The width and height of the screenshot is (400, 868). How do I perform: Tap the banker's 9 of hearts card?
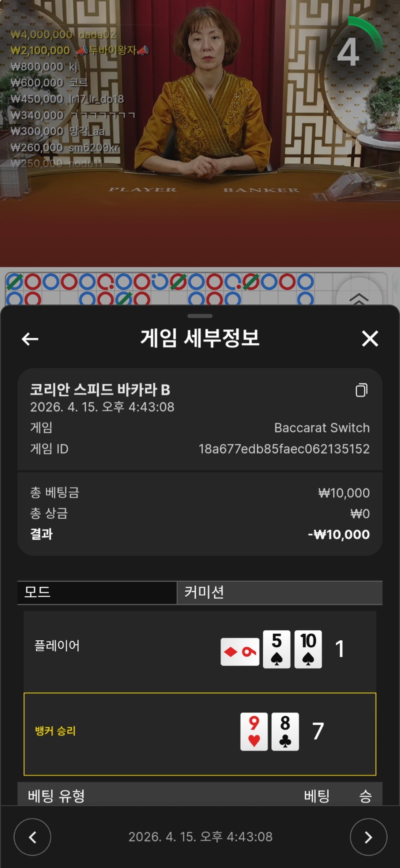tap(254, 731)
